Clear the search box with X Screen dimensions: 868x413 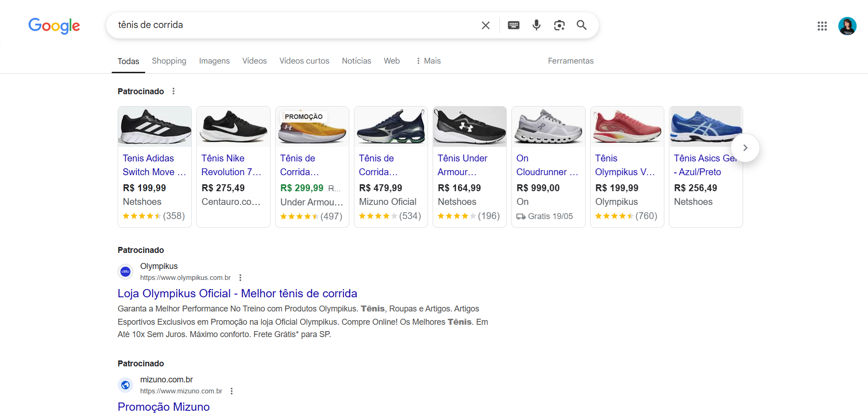click(x=486, y=25)
